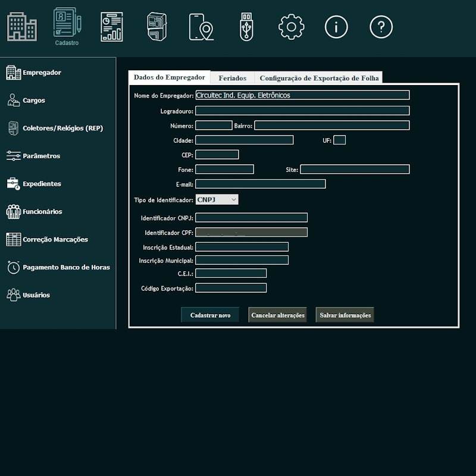Select Empregador menu entry

(x=42, y=73)
